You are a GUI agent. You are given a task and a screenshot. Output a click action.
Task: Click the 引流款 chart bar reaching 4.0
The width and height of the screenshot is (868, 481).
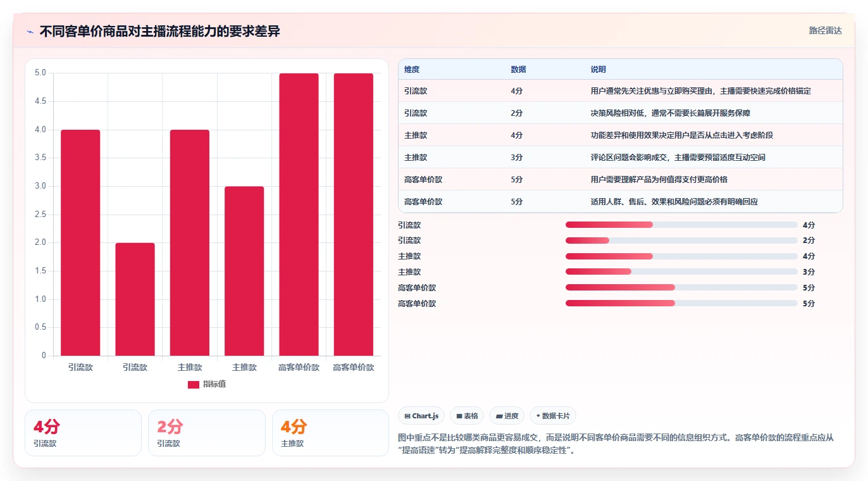coord(80,242)
